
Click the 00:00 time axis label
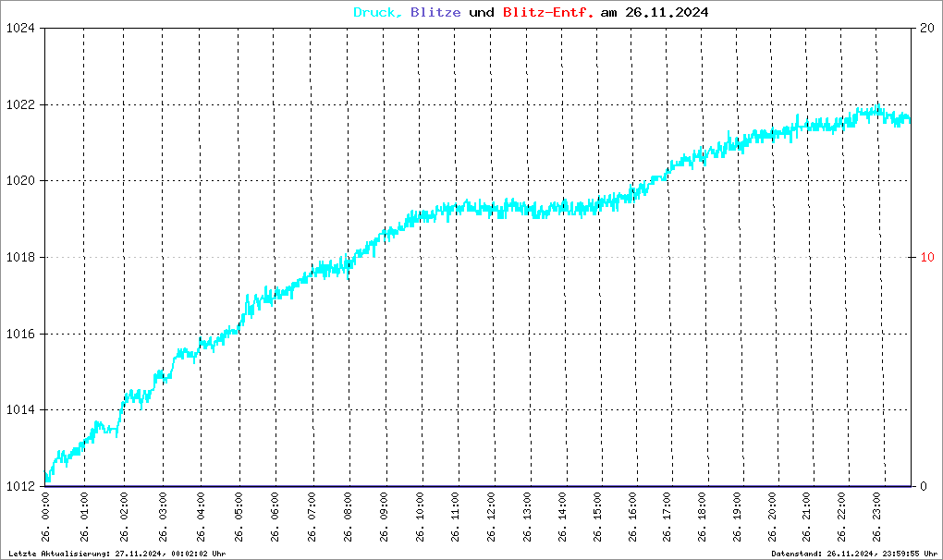(46, 516)
